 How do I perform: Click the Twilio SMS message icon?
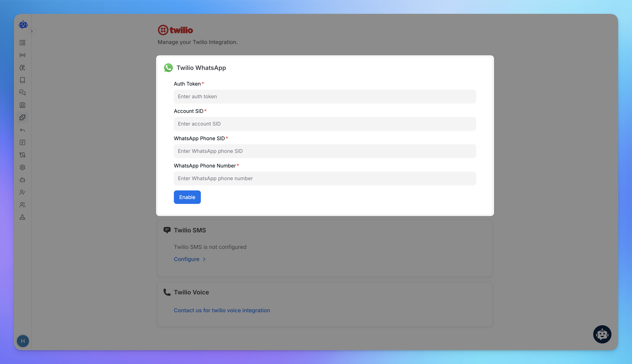click(x=167, y=230)
